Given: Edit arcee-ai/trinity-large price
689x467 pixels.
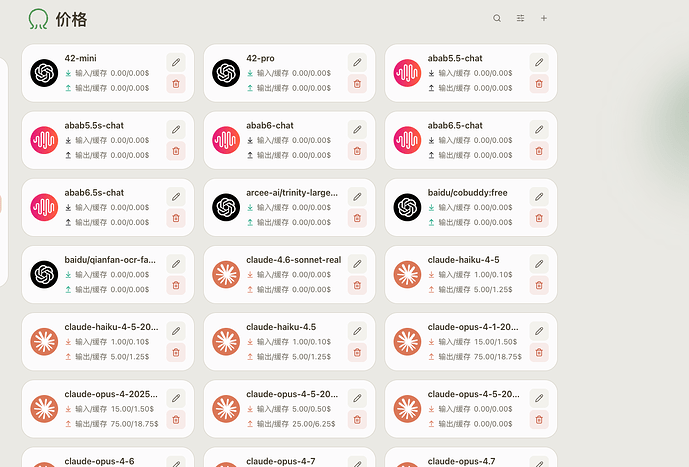Looking at the screenshot, I should [357, 197].
